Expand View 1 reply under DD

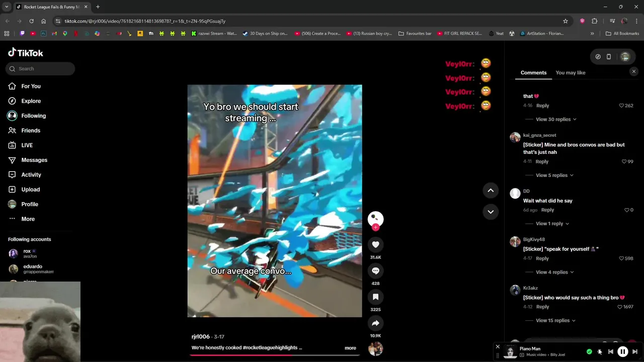click(552, 224)
